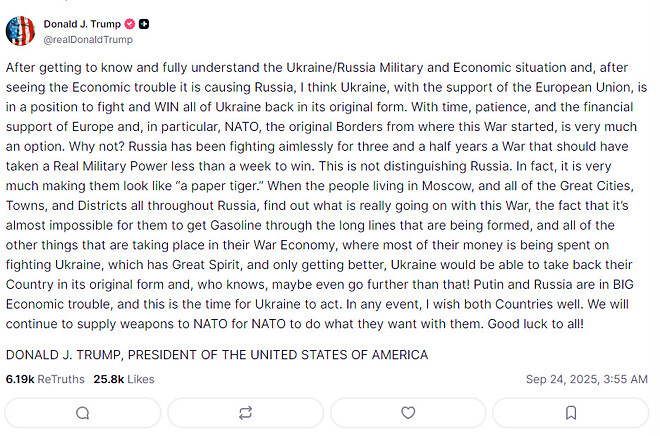660x436 pixels.
Task: Open Donald J. Trump display name link
Action: (x=80, y=23)
